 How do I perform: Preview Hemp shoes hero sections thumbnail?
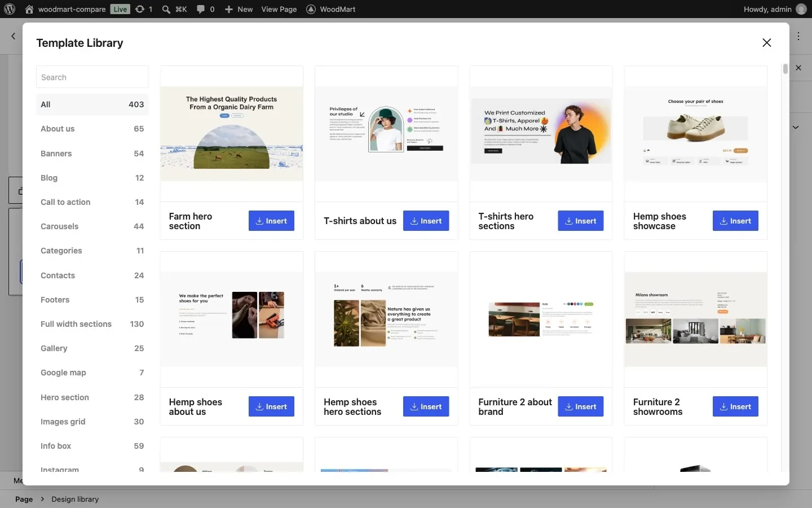point(386,319)
